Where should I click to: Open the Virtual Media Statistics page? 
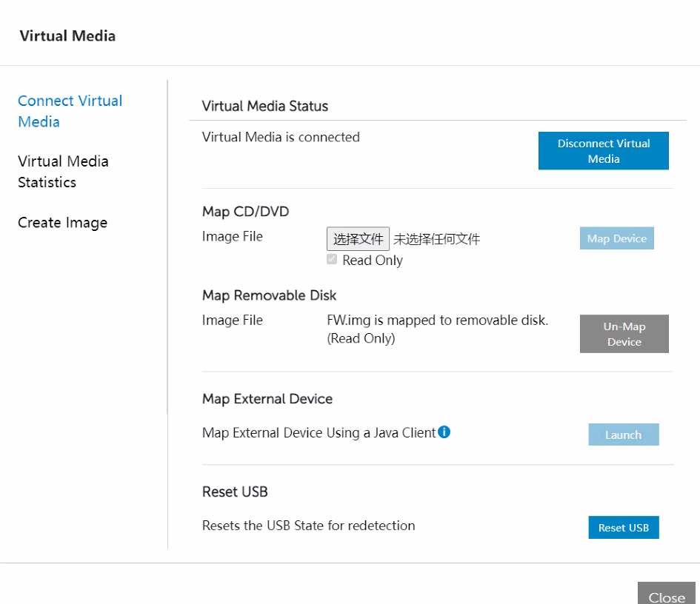coord(63,171)
